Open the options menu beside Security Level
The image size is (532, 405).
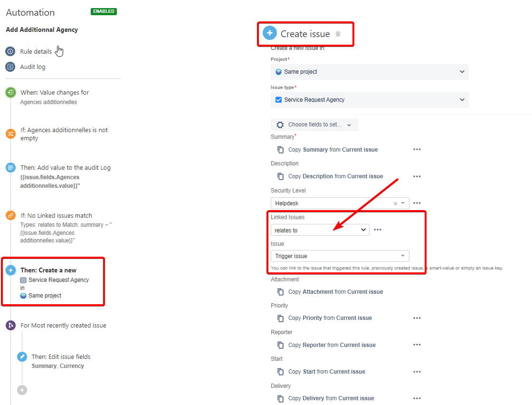pos(417,203)
